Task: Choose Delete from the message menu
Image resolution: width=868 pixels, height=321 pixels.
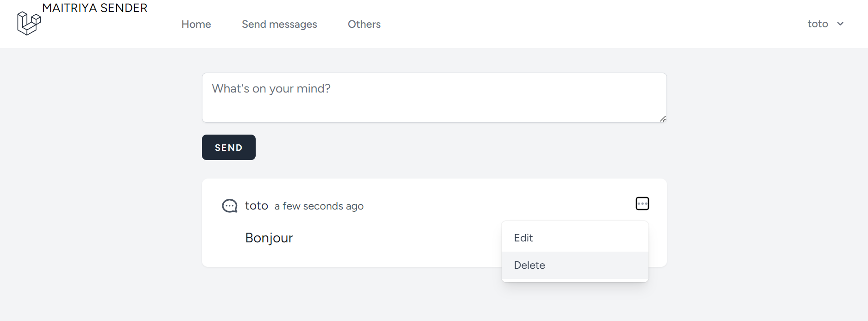Action: (x=529, y=265)
